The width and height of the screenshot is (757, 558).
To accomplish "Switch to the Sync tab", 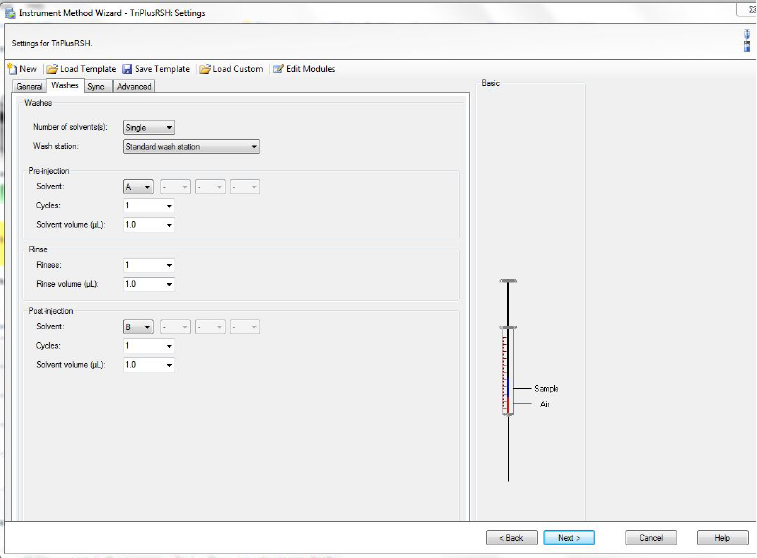I will tap(97, 86).
